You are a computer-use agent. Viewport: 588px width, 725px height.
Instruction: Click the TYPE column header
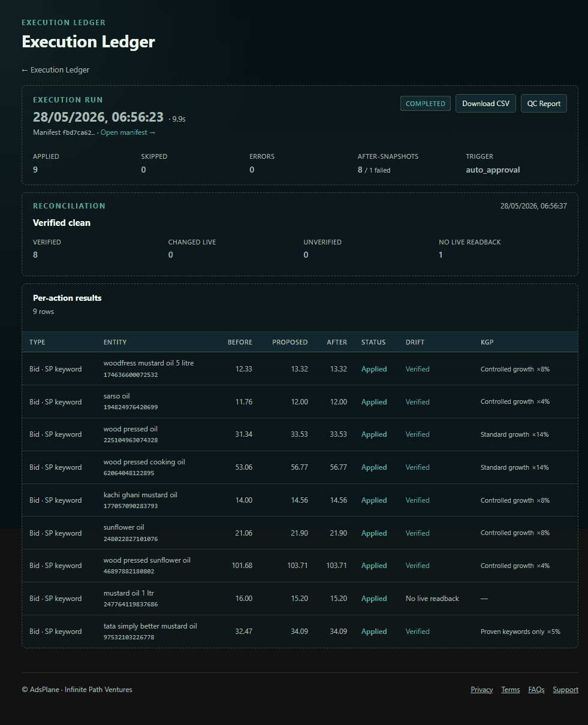tap(37, 342)
